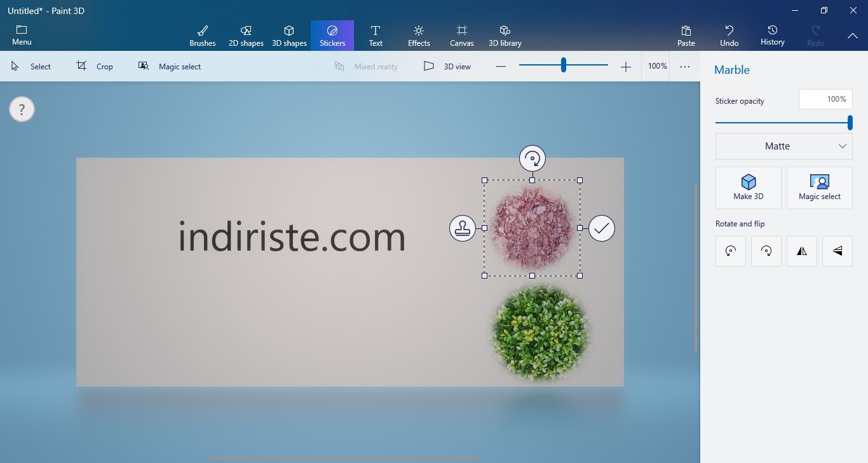The width and height of the screenshot is (868, 463).
Task: Select the Brushes tool
Action: (203, 36)
